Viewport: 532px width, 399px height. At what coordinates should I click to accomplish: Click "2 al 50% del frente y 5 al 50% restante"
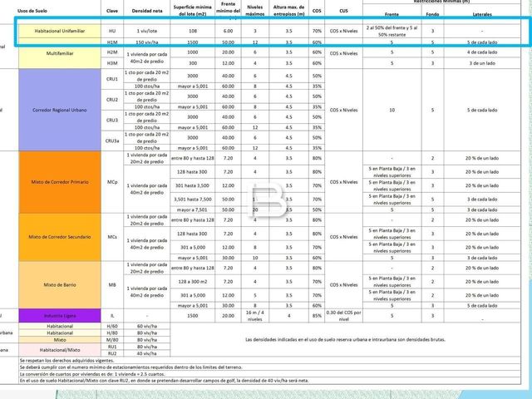pyautogui.click(x=392, y=31)
